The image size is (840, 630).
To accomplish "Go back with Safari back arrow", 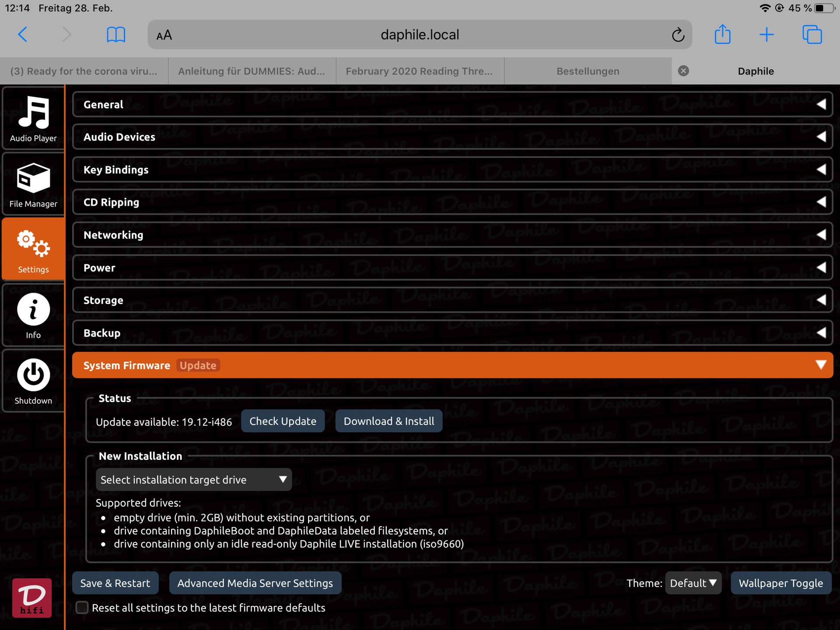I will click(23, 34).
